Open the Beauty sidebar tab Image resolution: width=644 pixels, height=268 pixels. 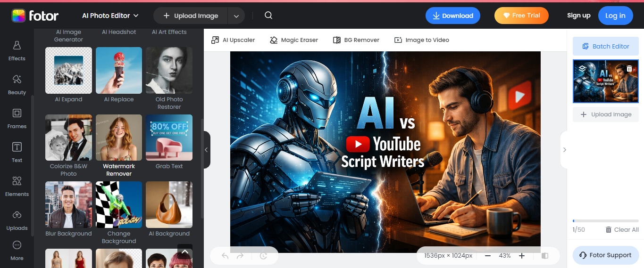pos(17,85)
